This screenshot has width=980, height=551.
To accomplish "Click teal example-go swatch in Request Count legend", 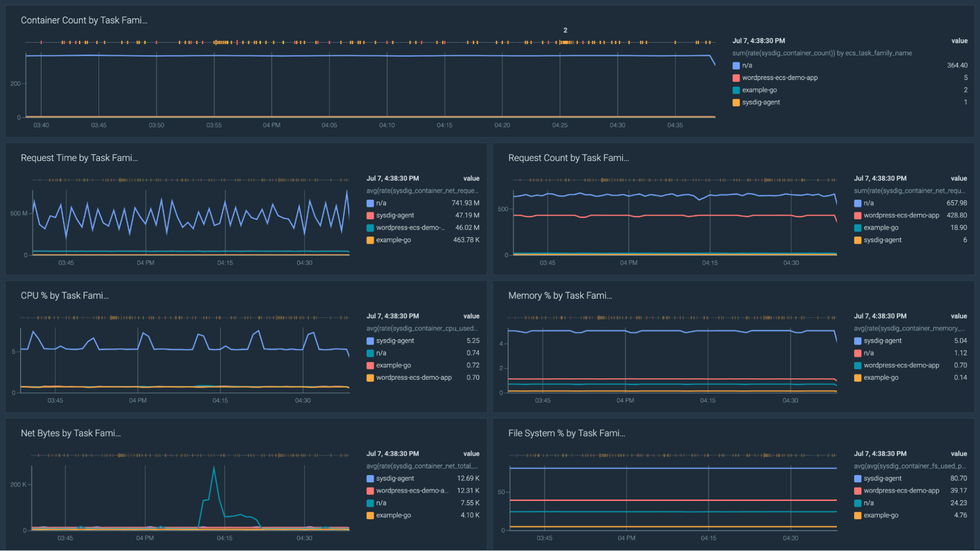I will pos(857,228).
